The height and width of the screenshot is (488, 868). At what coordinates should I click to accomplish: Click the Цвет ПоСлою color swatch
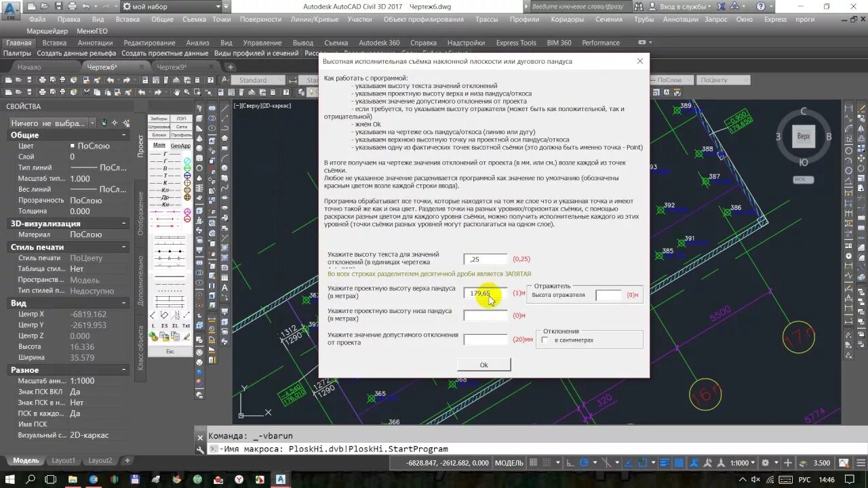tap(73, 146)
